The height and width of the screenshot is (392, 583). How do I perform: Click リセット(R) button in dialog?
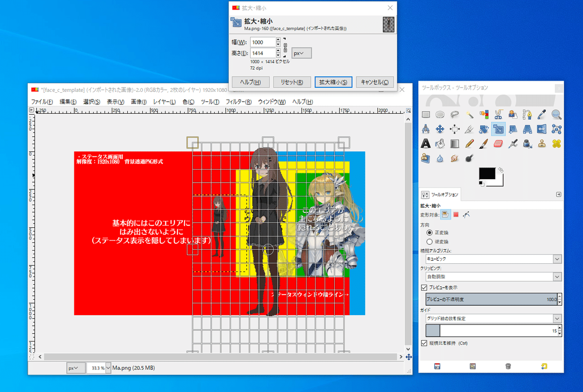[292, 82]
